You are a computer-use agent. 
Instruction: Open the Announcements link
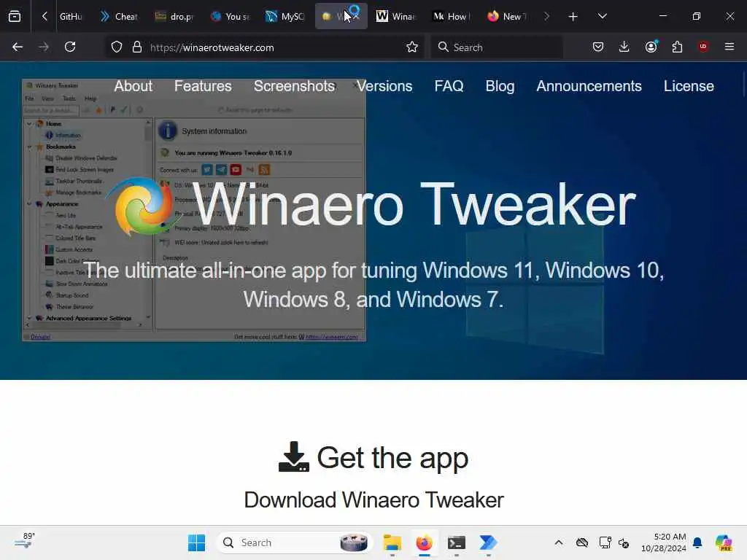point(589,86)
